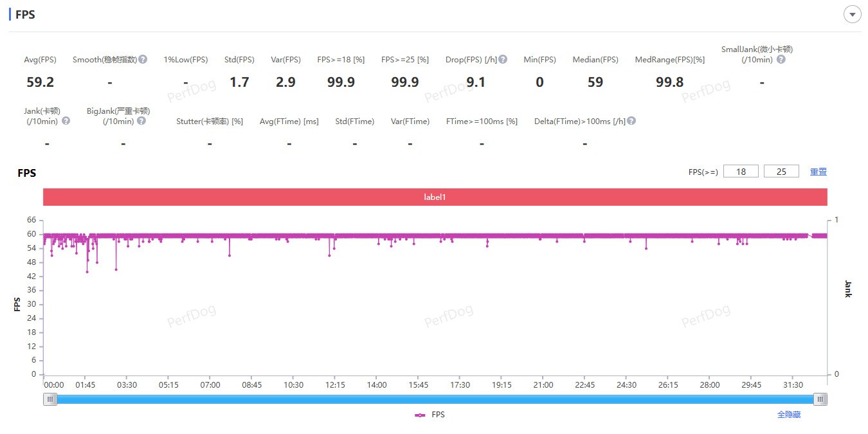Click help icon beside BigJank(严重卡顿)

coord(141,121)
